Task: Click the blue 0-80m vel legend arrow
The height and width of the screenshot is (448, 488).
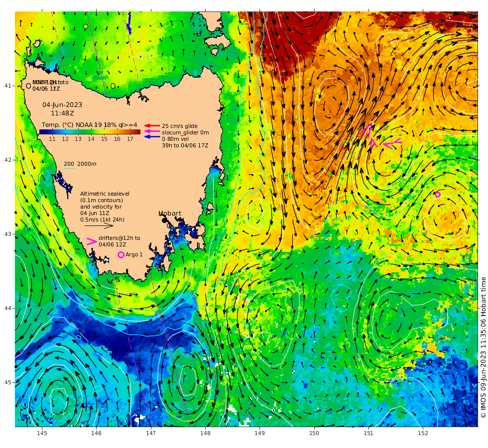Action: [x=152, y=136]
